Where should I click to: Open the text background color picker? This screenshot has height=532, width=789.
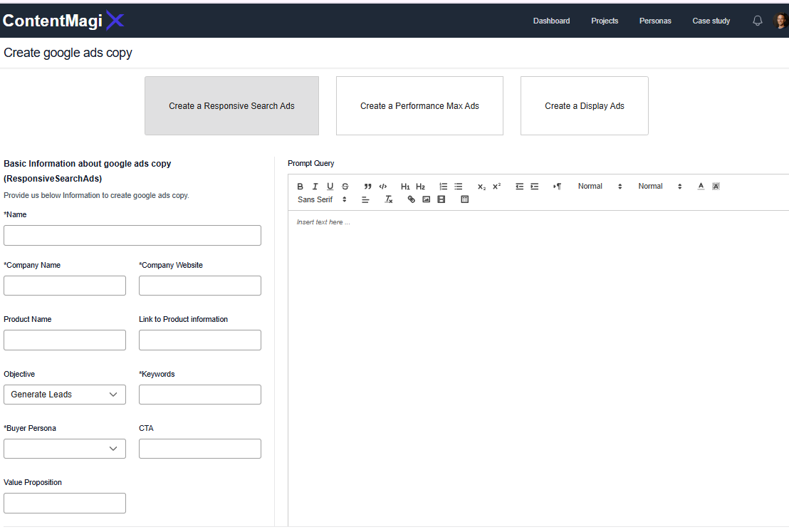(716, 186)
